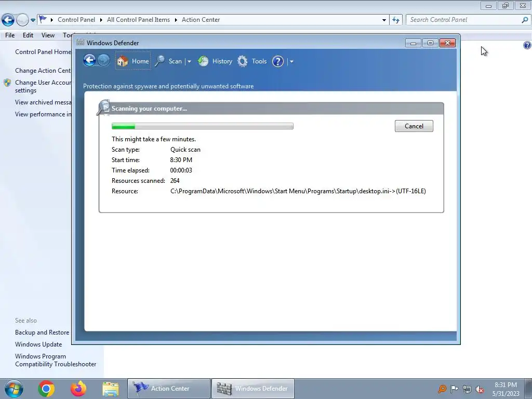Launch Google Chrome from the taskbar
This screenshot has height=399, width=532.
point(46,389)
